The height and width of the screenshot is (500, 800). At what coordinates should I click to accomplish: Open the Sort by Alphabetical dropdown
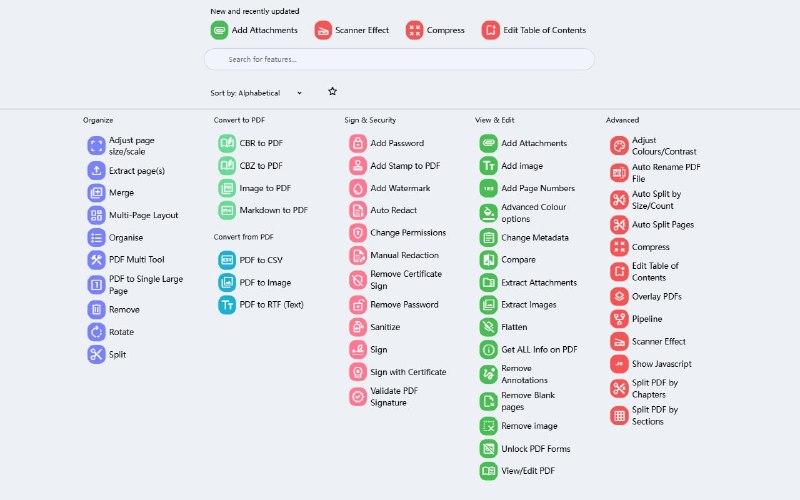pyautogui.click(x=256, y=93)
